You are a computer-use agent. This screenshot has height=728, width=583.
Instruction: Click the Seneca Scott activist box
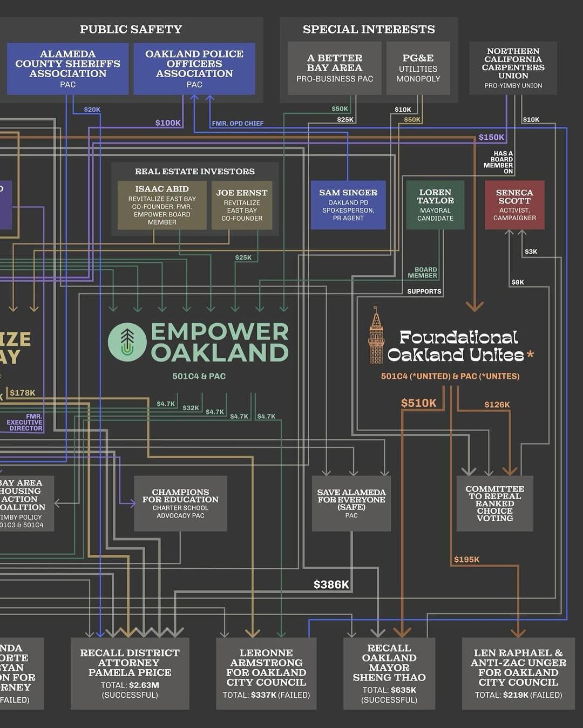click(x=514, y=205)
